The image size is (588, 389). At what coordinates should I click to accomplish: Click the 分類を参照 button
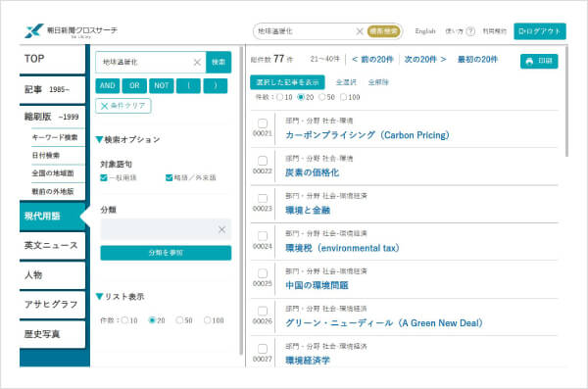pos(166,253)
